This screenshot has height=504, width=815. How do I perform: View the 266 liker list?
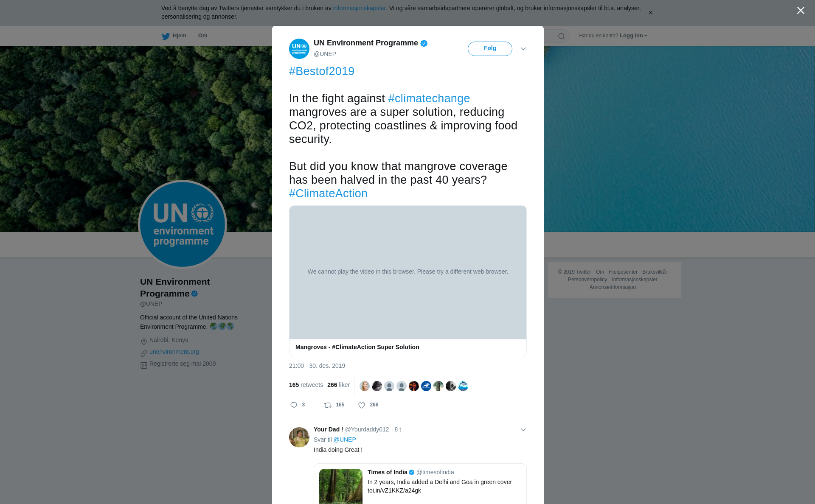coord(338,385)
